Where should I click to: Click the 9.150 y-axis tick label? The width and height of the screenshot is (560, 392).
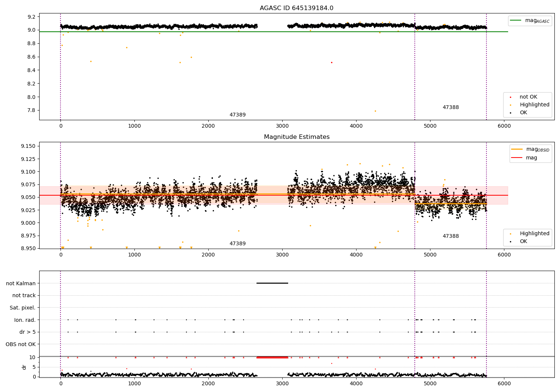point(28,146)
